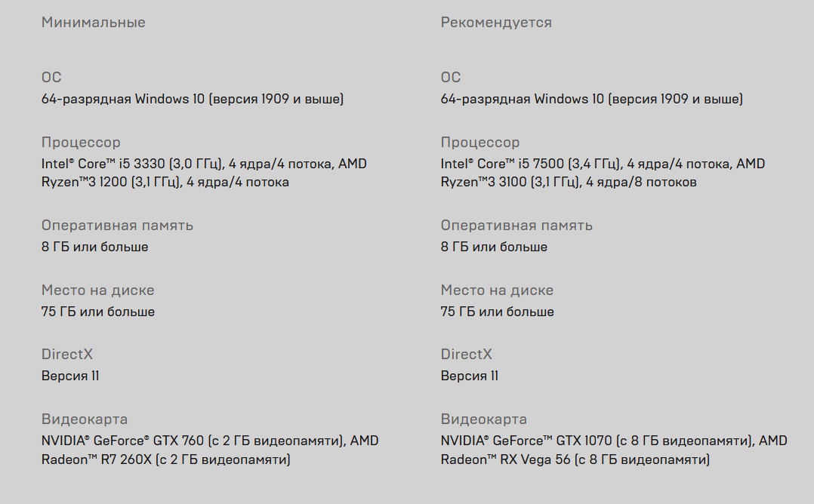Click the GeForce GTX 760 video card line
Screen dimensions: 814x504
pos(210,441)
